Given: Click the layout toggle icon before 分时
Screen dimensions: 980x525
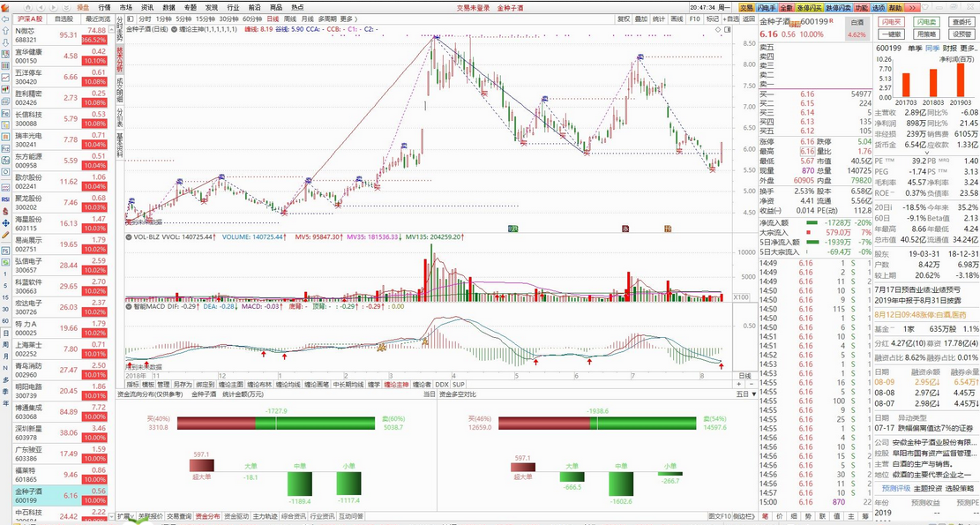Looking at the screenshot, I should [129, 19].
